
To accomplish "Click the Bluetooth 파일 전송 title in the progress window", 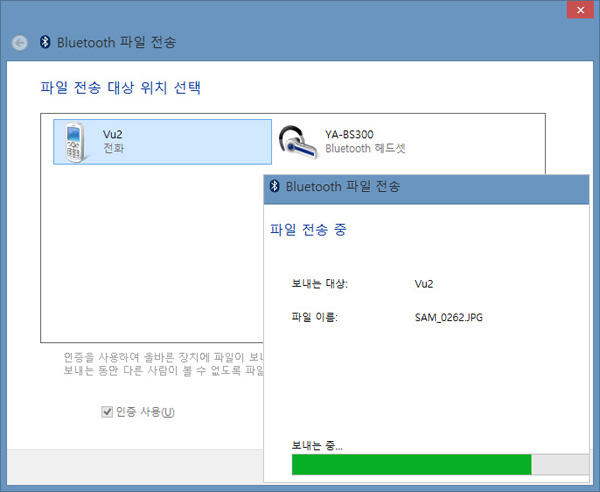I will [343, 186].
